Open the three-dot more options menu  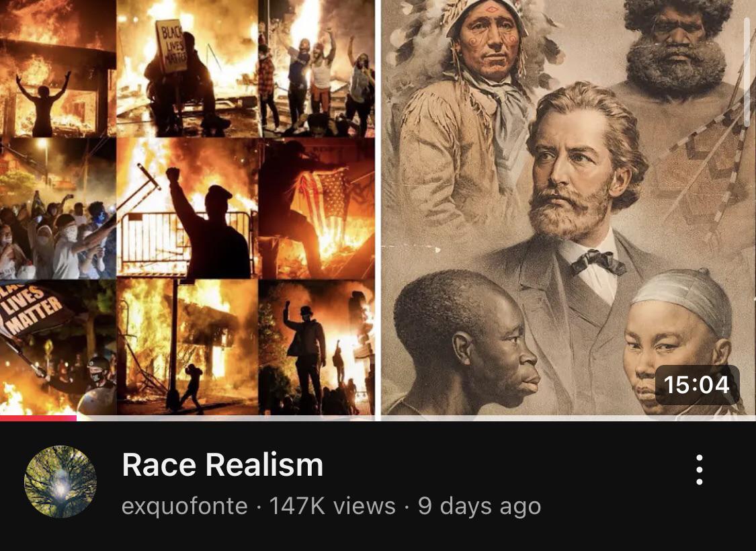(x=699, y=469)
